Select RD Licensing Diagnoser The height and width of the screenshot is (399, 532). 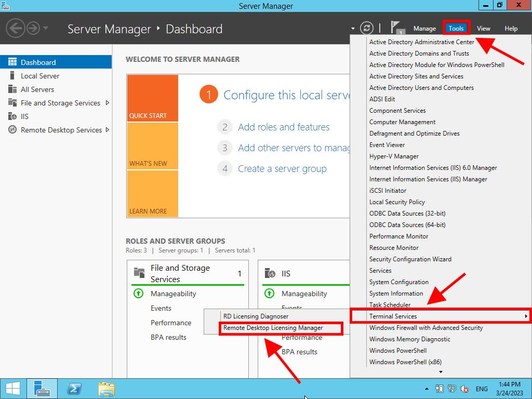256,316
